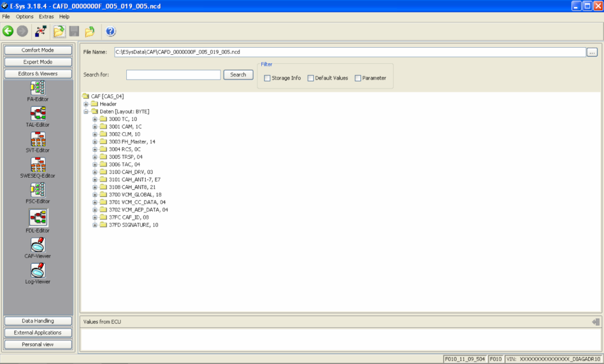
Task: Open the Data Handling section
Action: click(x=38, y=321)
